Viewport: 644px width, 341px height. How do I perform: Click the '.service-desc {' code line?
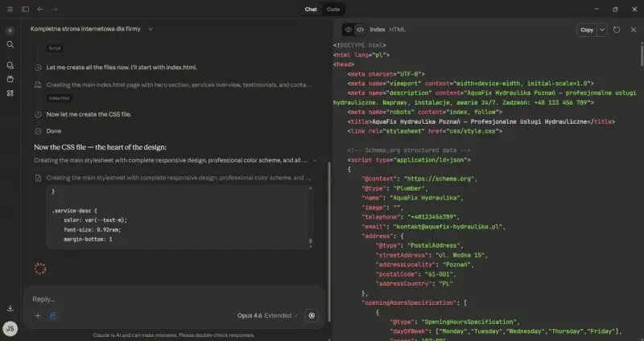pos(74,211)
